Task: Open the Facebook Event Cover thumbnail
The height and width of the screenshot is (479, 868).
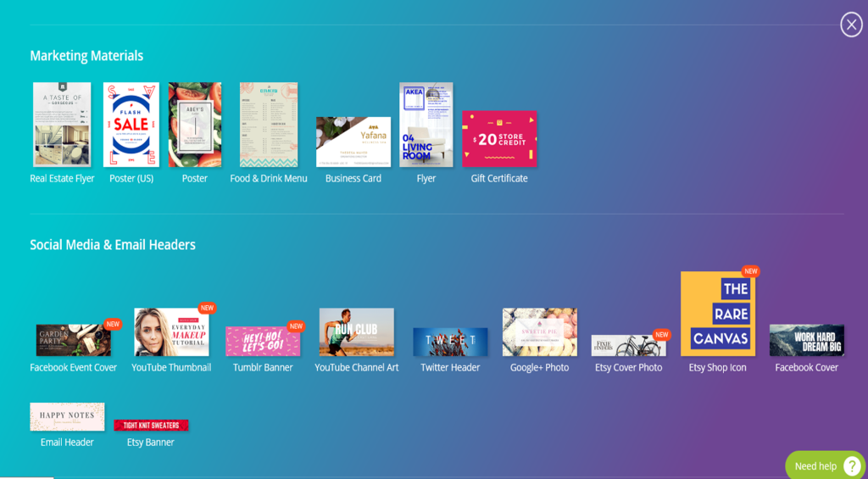Action: click(x=73, y=340)
